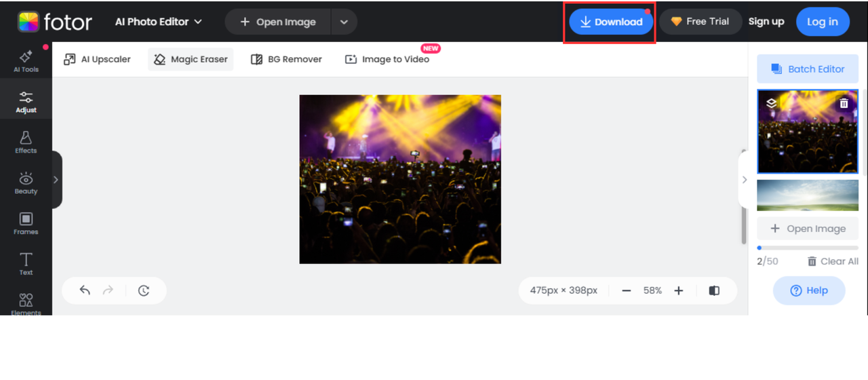Open AI Tools in the sidebar

click(x=26, y=60)
